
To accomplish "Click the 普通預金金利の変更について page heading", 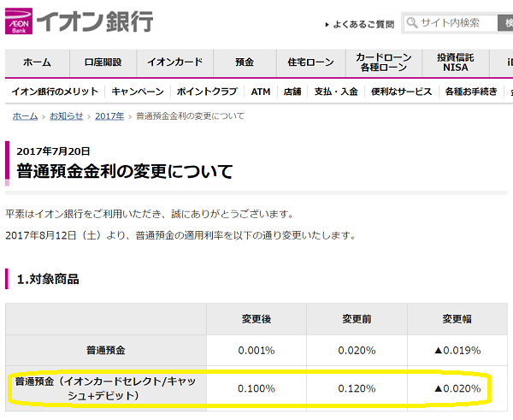I will pyautogui.click(x=125, y=171).
